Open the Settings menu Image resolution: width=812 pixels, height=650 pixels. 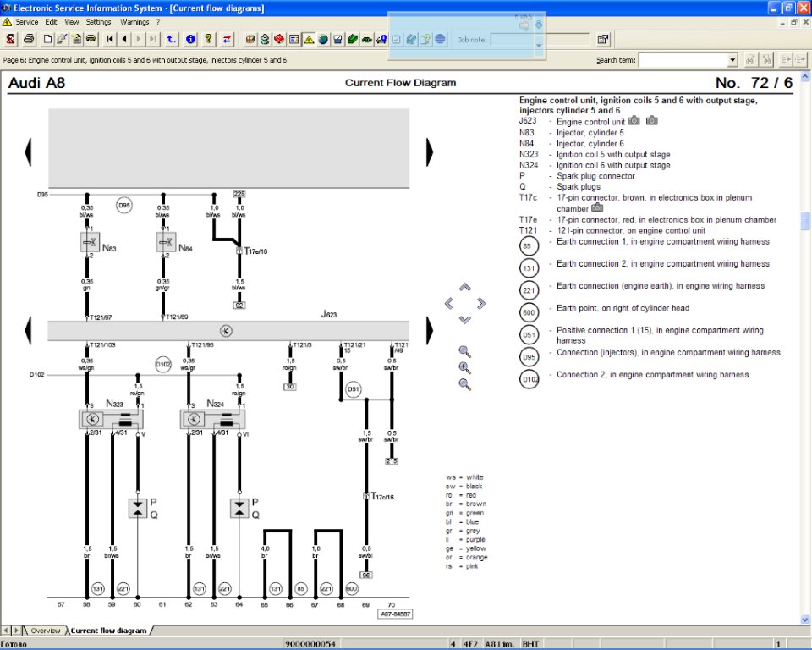(x=98, y=21)
